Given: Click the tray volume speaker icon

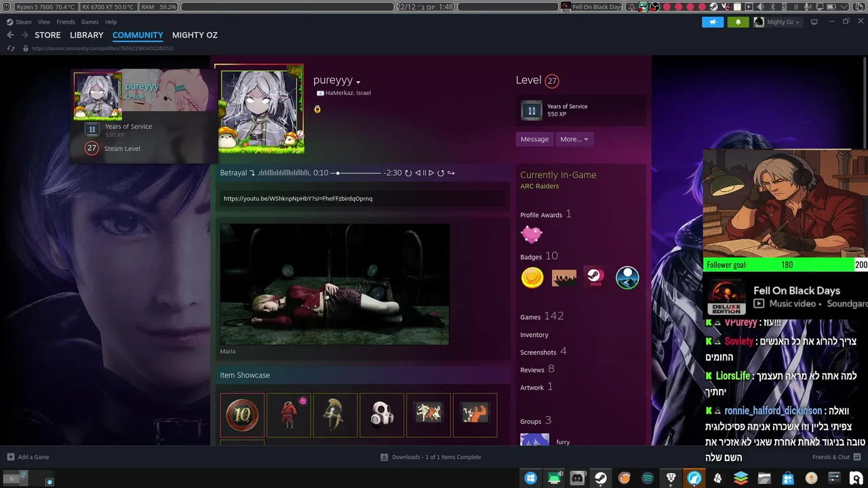Looking at the screenshot, I should tap(760, 7).
